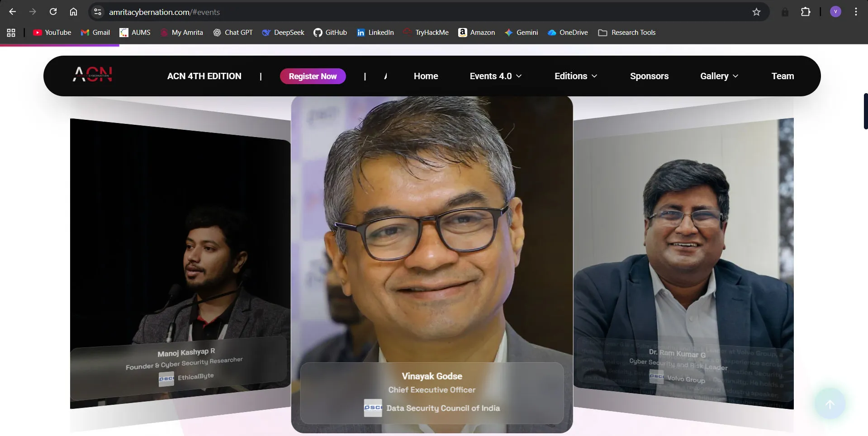868x436 pixels.
Task: Expand the Events 4.0 dropdown
Action: click(496, 76)
